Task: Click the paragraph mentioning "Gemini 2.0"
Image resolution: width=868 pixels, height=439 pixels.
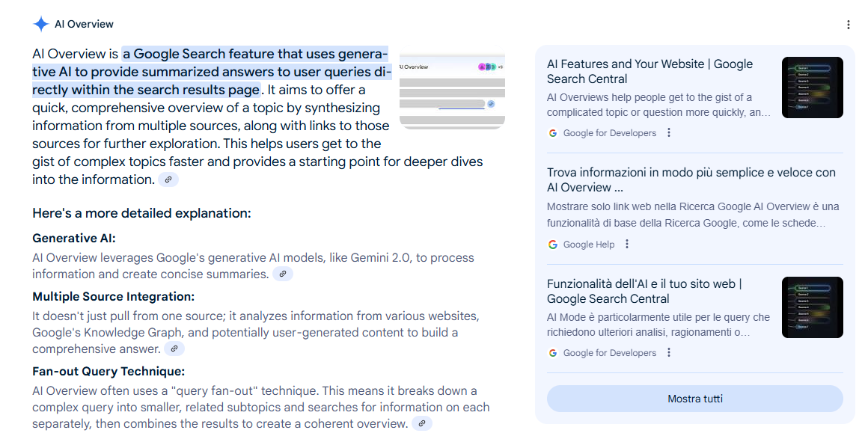Action: click(x=253, y=265)
